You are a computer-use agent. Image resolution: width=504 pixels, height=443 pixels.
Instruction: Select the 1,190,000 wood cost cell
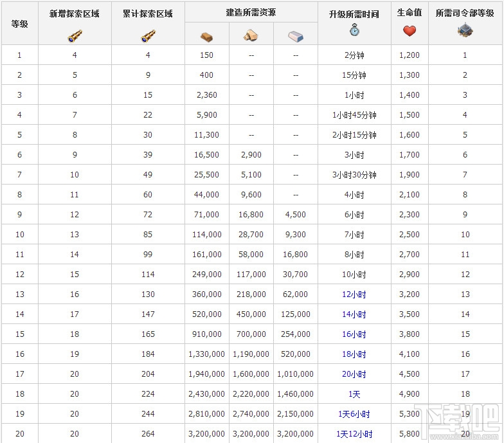251,354
